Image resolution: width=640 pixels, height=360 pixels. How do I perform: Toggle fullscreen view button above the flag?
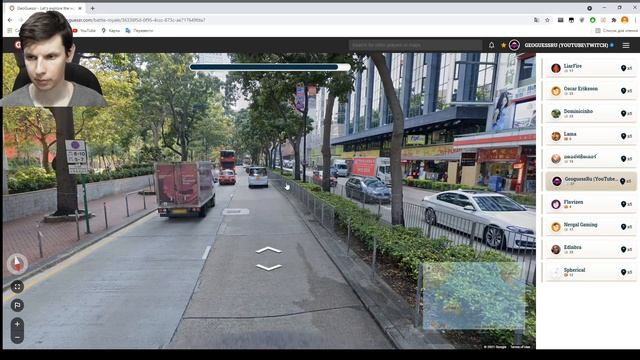click(17, 287)
